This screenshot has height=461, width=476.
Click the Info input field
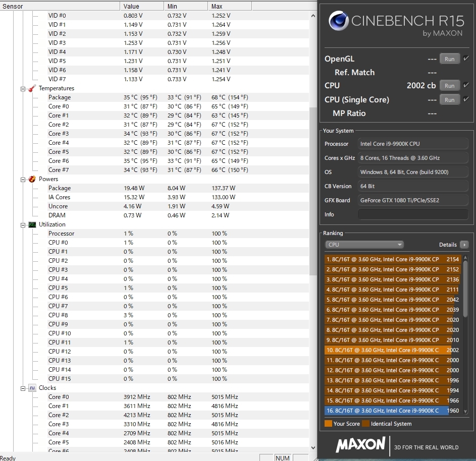point(413,214)
